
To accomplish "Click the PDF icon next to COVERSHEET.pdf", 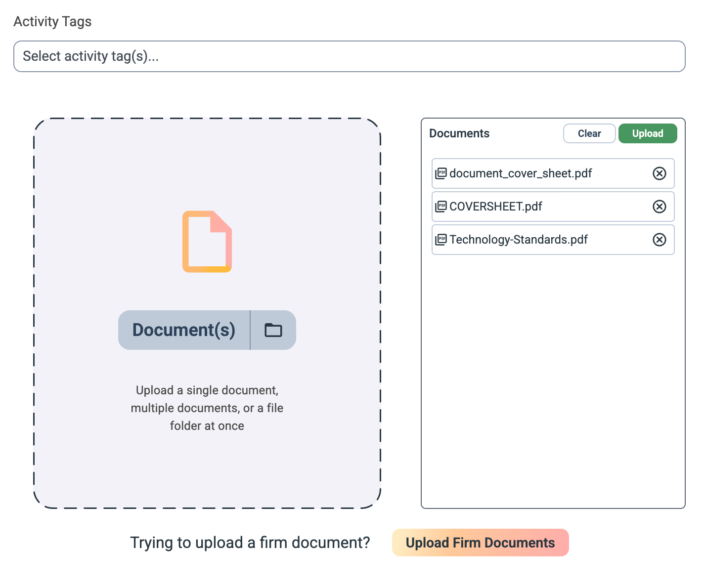I will click(441, 207).
